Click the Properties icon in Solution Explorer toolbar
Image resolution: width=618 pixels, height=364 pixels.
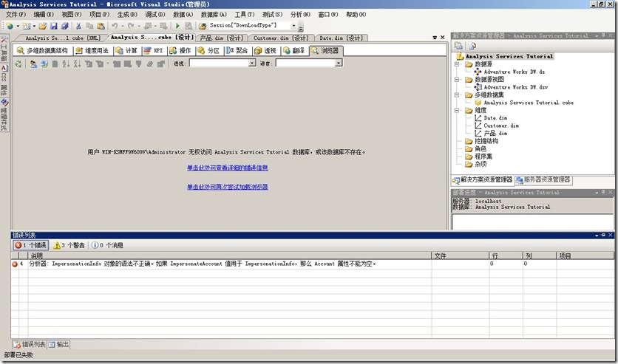point(458,46)
